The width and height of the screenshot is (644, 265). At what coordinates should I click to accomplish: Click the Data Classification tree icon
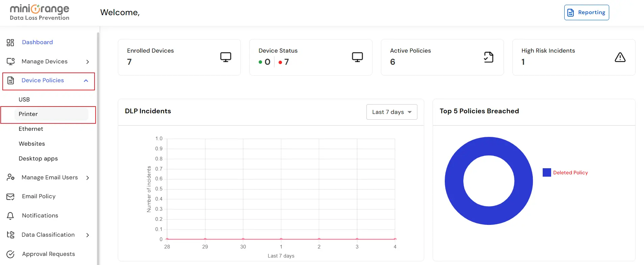coord(10,235)
